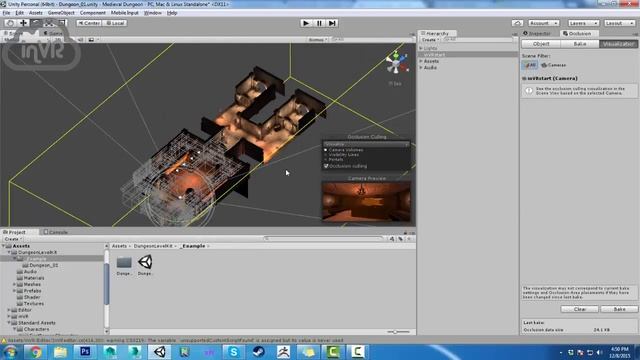Viewport: 640px width, 360px height.
Task: Open the Component menu
Action: (x=93, y=13)
